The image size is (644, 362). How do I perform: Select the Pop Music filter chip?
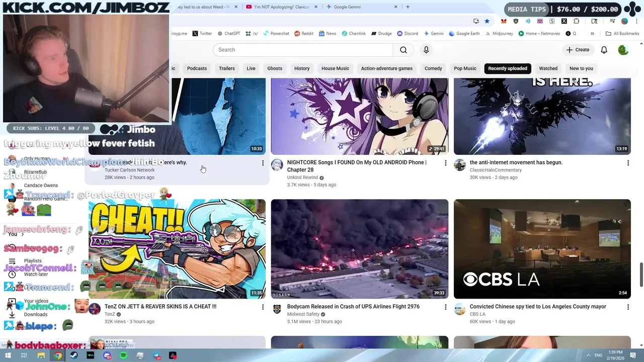point(465,68)
